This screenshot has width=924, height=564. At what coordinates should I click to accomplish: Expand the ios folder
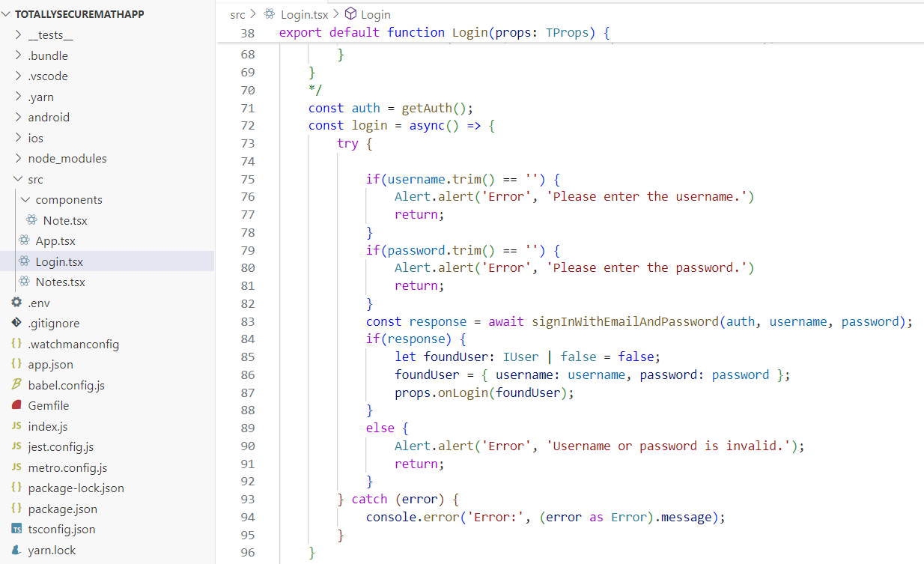click(x=19, y=138)
